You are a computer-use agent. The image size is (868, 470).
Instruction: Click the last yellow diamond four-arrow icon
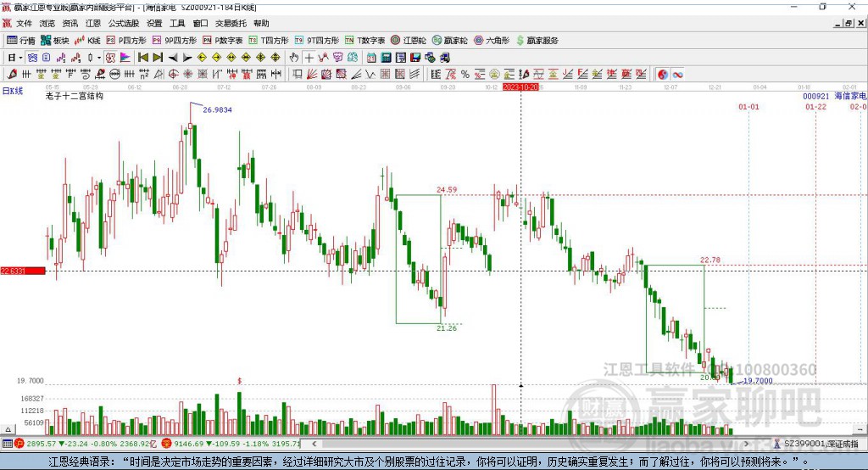pyautogui.click(x=275, y=58)
